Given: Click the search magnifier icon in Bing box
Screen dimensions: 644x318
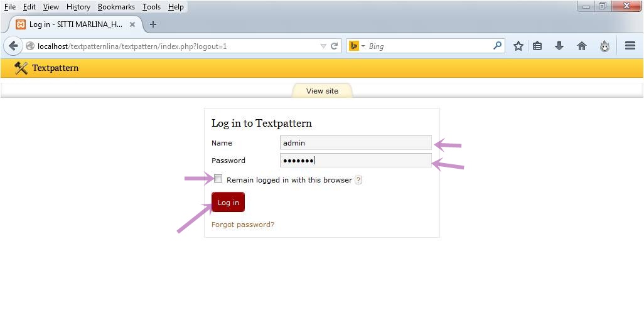Looking at the screenshot, I should pyautogui.click(x=497, y=46).
